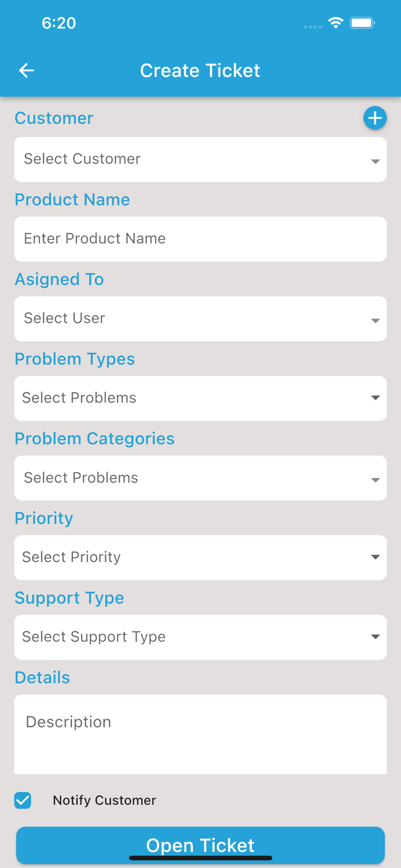Click the Enter Product Name input field

200,239
